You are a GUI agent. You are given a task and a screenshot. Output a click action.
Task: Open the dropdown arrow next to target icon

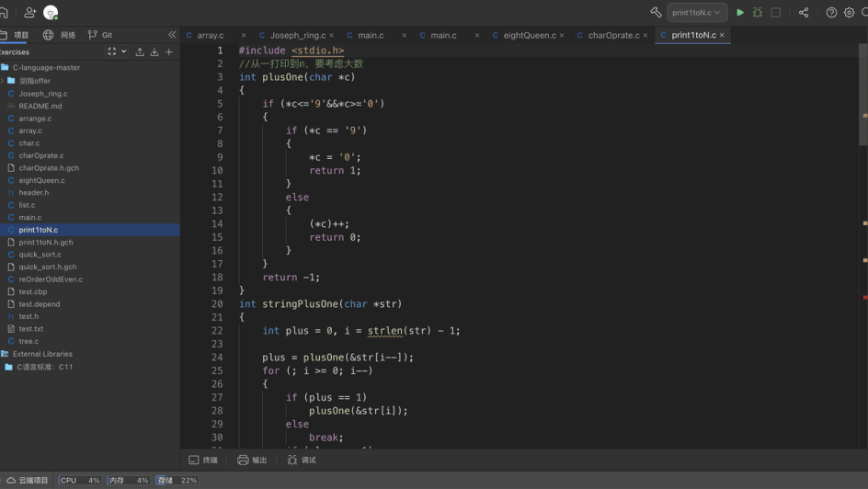pos(124,51)
